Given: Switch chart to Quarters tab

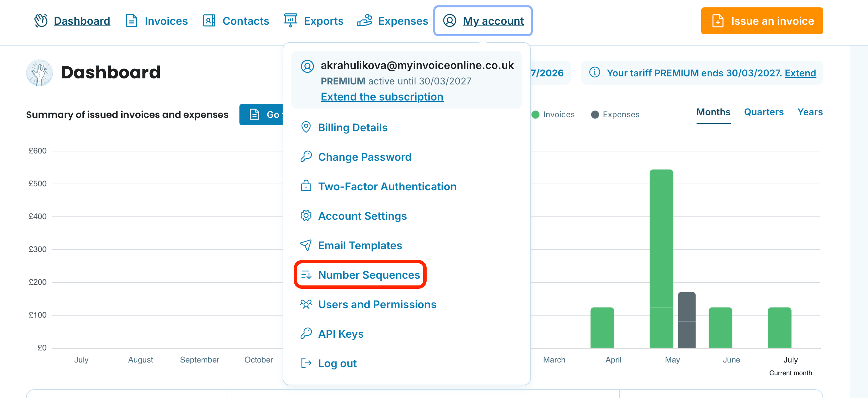Looking at the screenshot, I should point(764,112).
